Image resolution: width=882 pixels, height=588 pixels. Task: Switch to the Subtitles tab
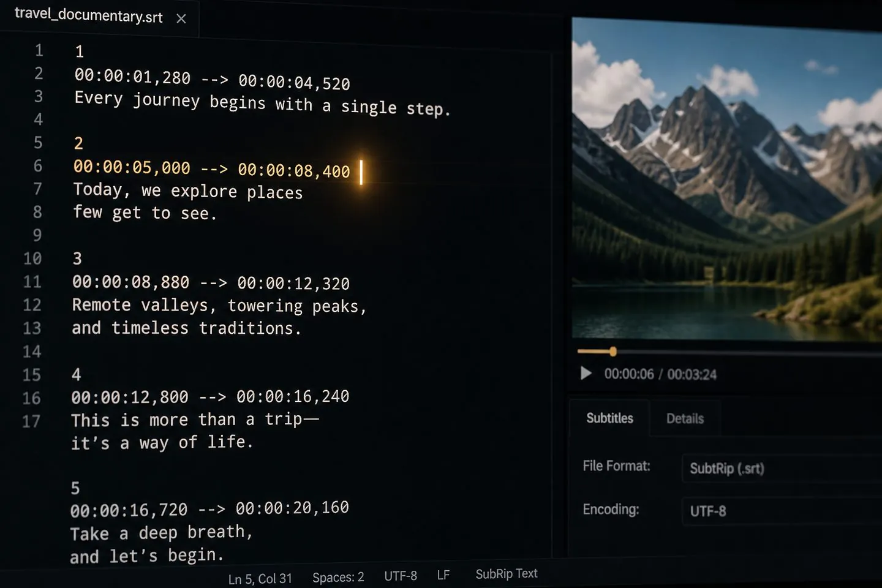coord(609,418)
